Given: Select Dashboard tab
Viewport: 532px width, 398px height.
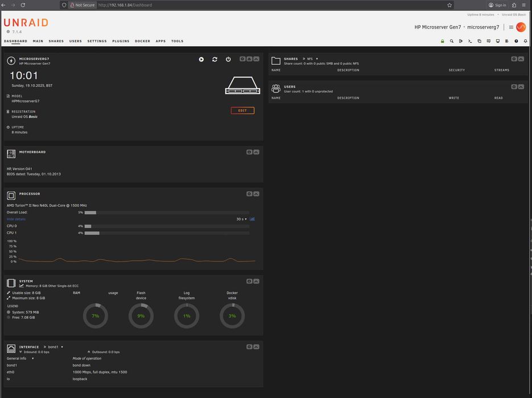Looking at the screenshot, I should (x=15, y=41).
